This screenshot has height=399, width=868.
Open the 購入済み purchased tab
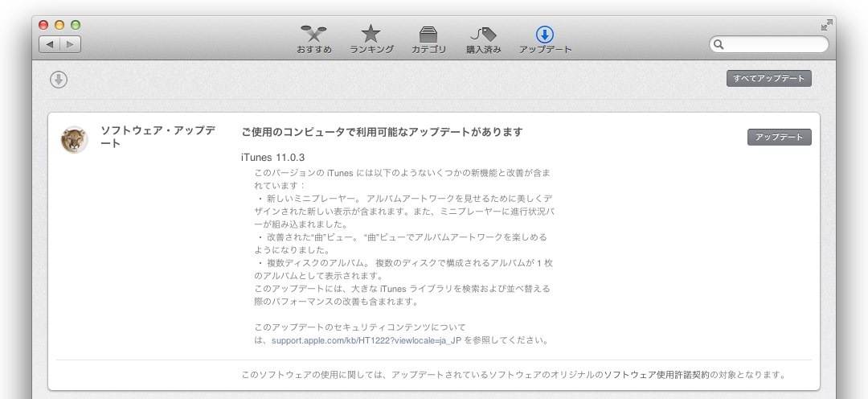pos(483,40)
